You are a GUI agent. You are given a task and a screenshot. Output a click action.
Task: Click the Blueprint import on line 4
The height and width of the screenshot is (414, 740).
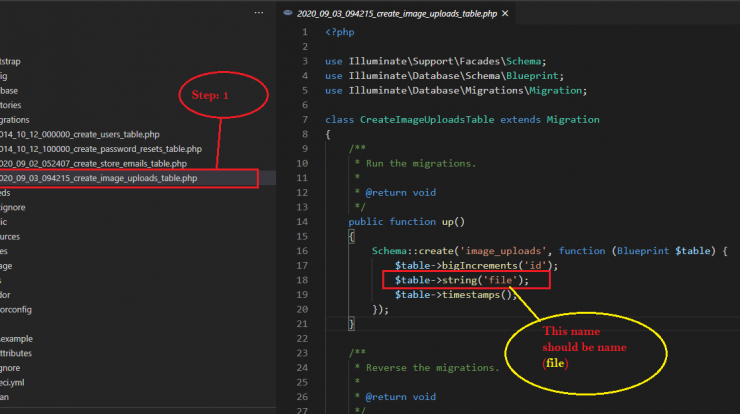pos(532,76)
